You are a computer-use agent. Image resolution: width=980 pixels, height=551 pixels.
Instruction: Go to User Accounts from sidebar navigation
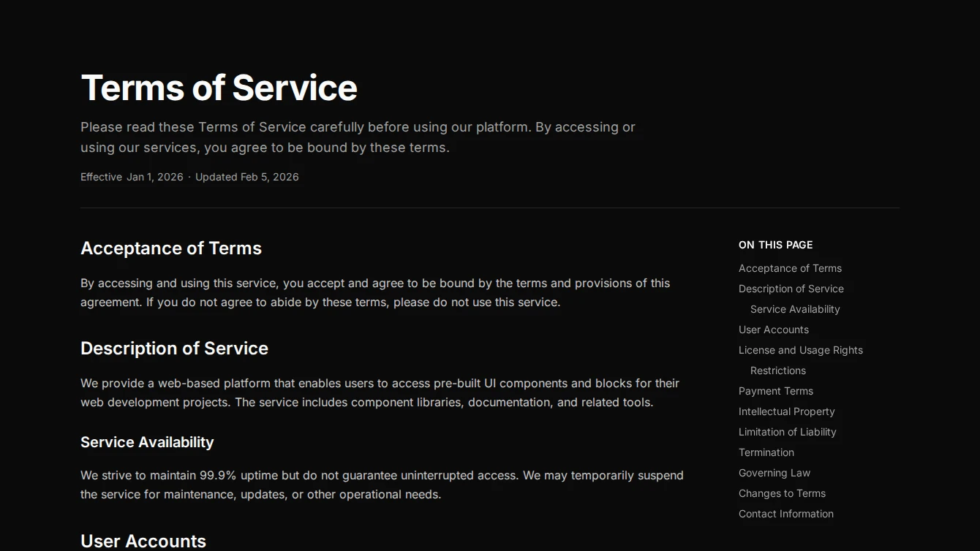[x=773, y=330]
